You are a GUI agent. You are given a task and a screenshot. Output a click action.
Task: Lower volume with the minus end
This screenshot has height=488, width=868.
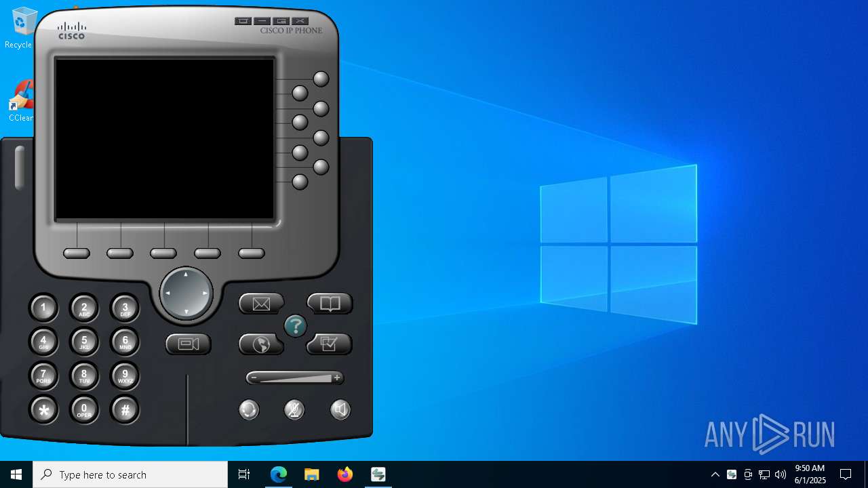[254, 378]
